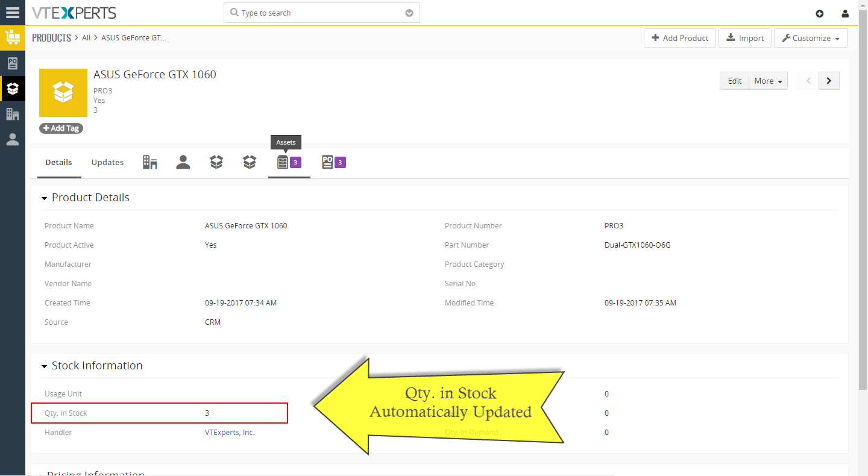Click the Import button

[x=745, y=38]
